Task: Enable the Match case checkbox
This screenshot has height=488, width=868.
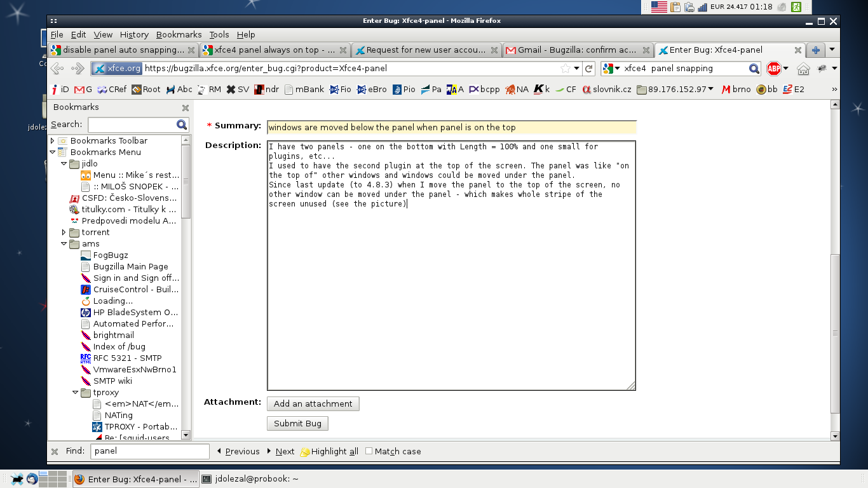Action: point(369,451)
